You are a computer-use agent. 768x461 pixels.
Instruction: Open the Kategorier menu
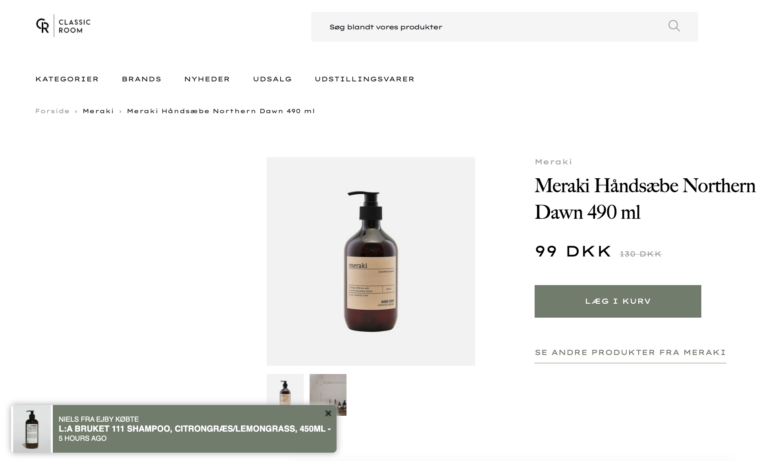pyautogui.click(x=67, y=79)
